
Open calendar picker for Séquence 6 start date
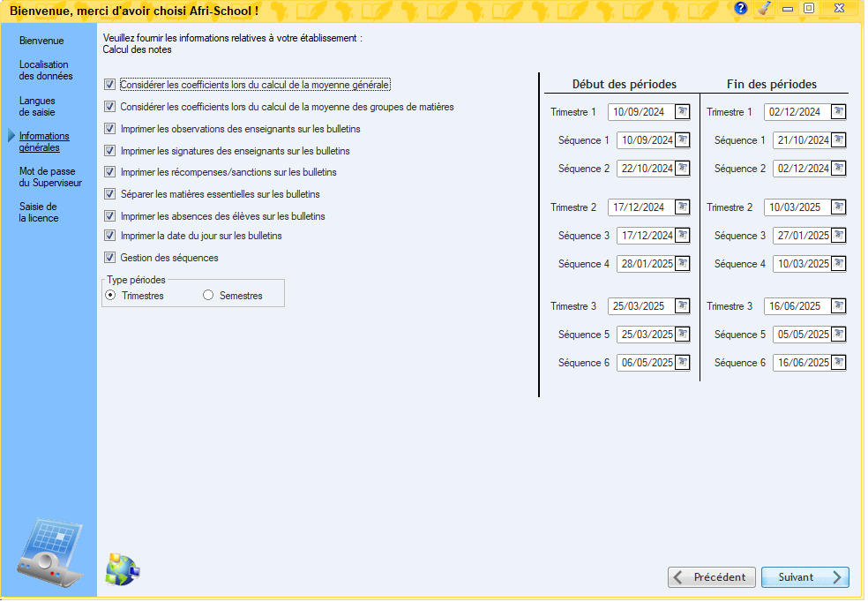(685, 364)
